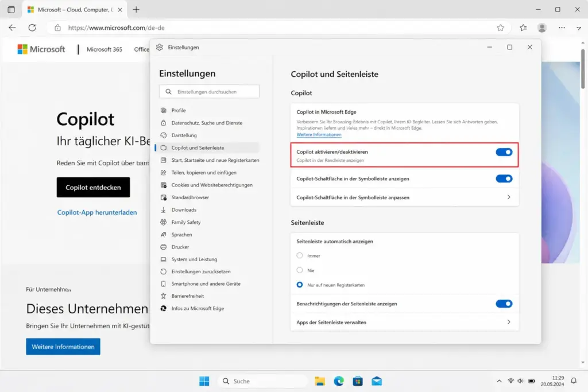Click the Standardbrowser icon

(164, 197)
